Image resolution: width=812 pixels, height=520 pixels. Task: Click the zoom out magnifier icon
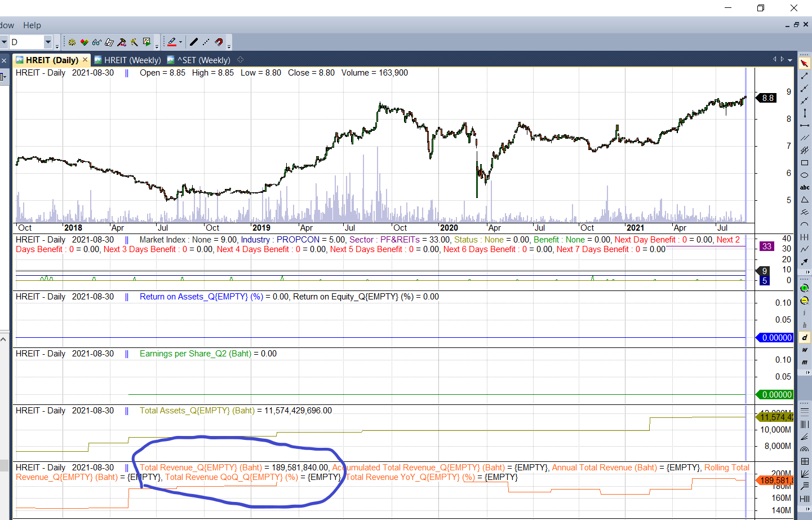[805, 301]
